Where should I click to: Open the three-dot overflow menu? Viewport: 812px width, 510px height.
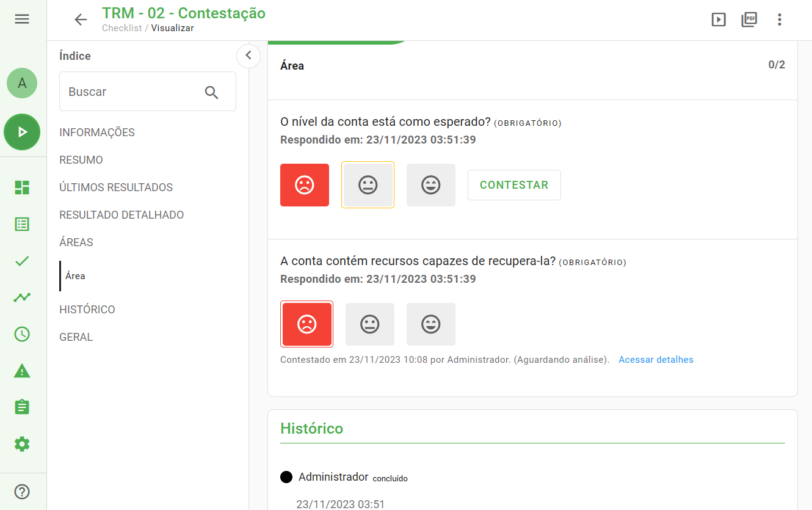click(780, 19)
